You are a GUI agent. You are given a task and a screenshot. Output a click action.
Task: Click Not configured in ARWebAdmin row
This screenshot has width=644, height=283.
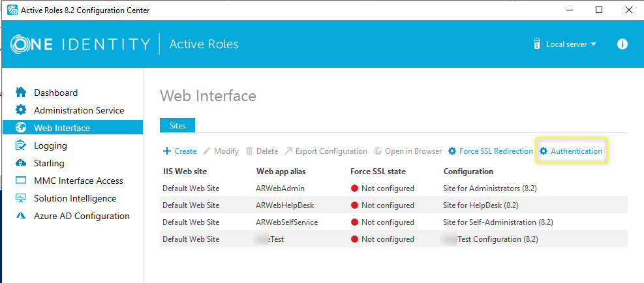point(388,188)
